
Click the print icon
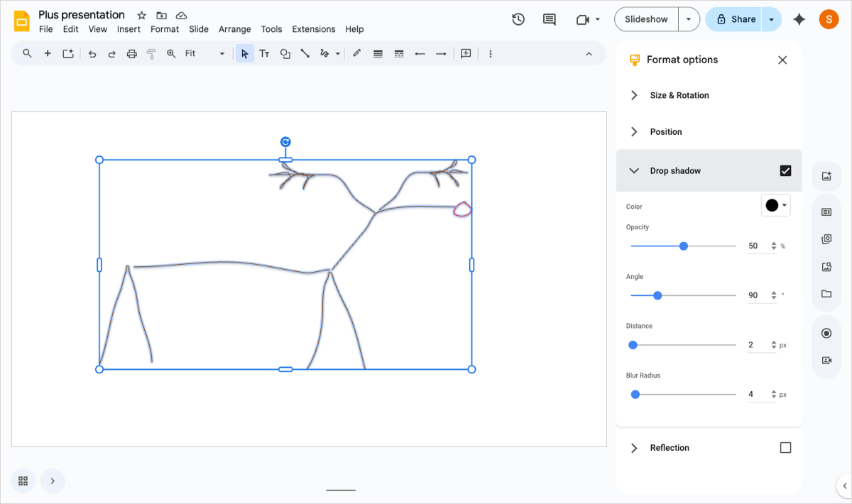(131, 54)
